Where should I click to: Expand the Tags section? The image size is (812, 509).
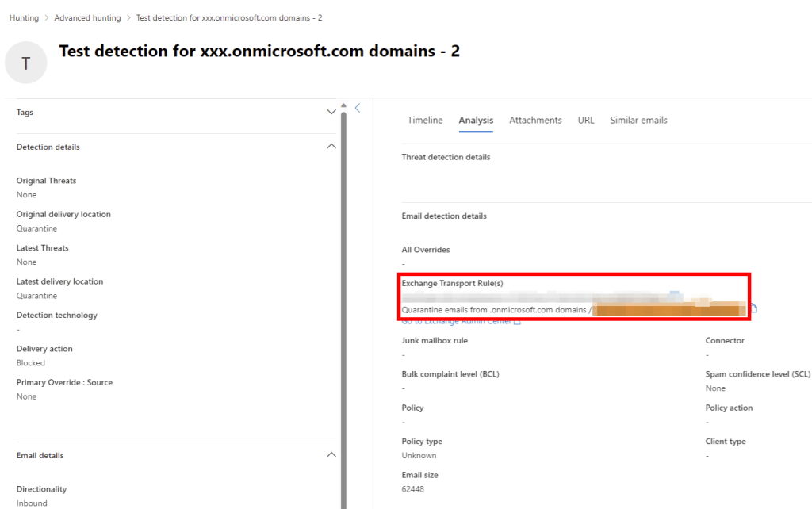(331, 113)
